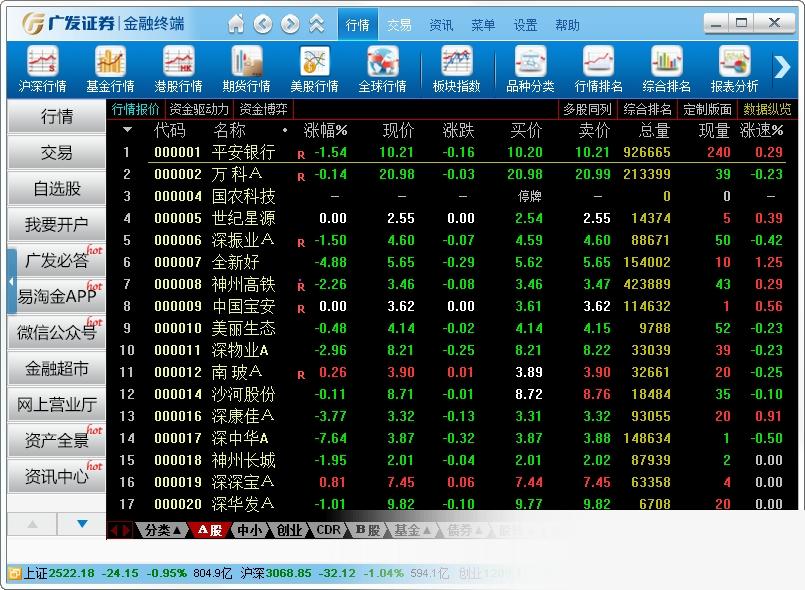Switch to the 定制版面 tab
Image resolution: width=805 pixels, height=590 pixels.
707,109
